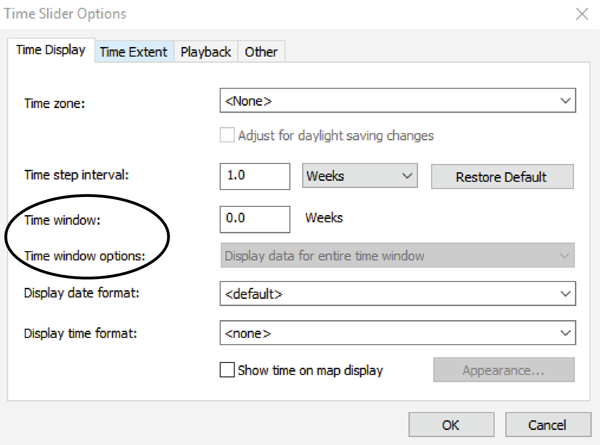Image resolution: width=600 pixels, height=445 pixels.
Task: Click the Time step interval value field
Action: point(254,176)
